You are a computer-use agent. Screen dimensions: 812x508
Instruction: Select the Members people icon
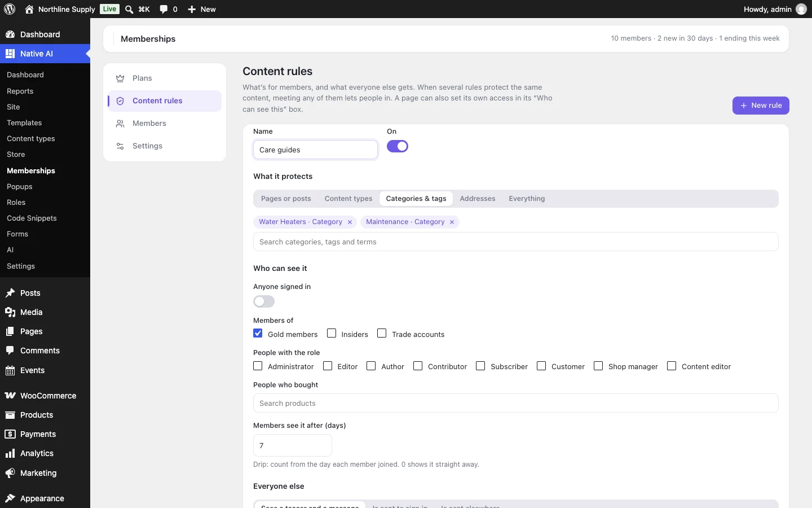(x=120, y=124)
